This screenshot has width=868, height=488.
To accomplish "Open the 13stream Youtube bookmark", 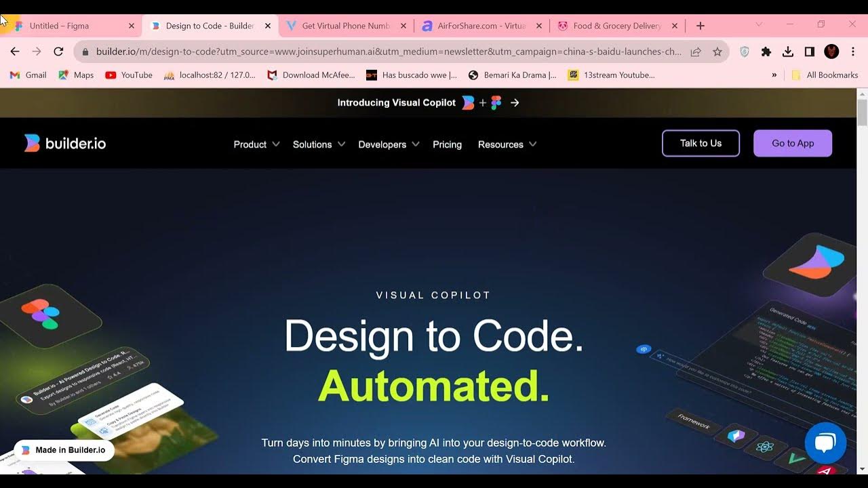I will coord(612,75).
